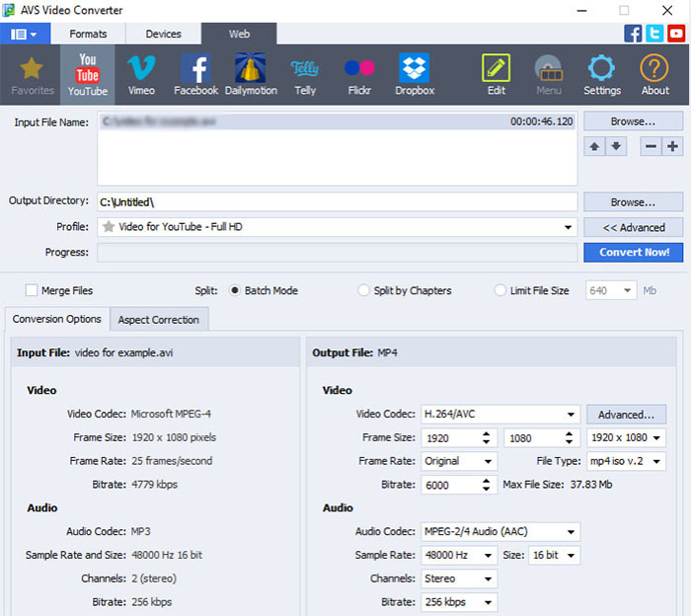691x616 pixels.
Task: Open the Edit pencil tool
Action: (497, 75)
